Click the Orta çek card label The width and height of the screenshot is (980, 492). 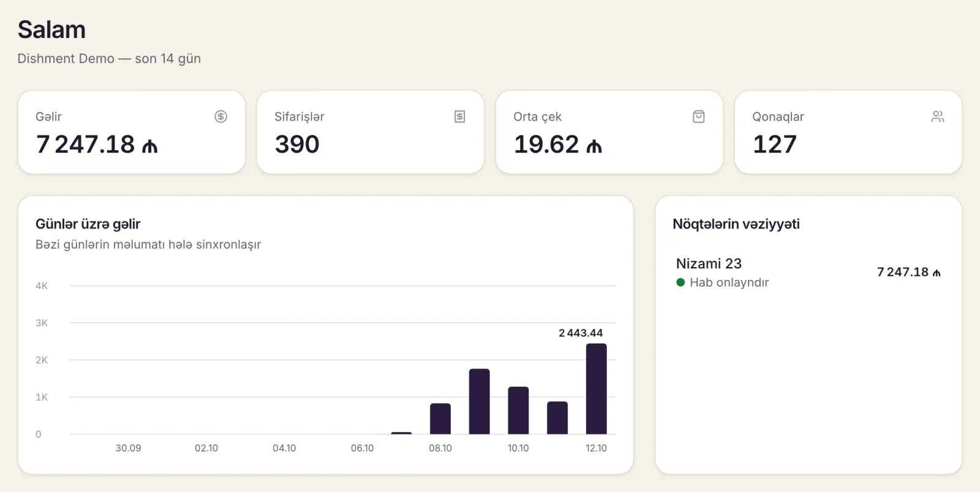[537, 117]
